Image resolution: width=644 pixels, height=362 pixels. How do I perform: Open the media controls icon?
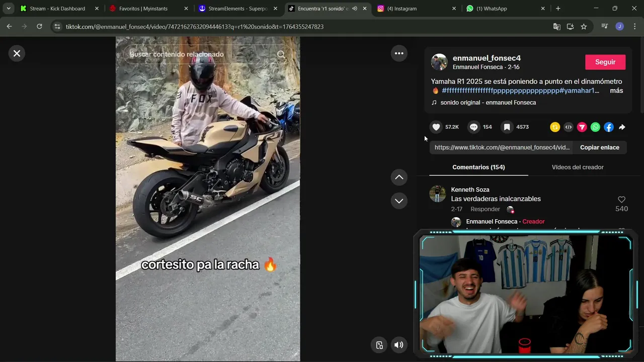click(605, 27)
